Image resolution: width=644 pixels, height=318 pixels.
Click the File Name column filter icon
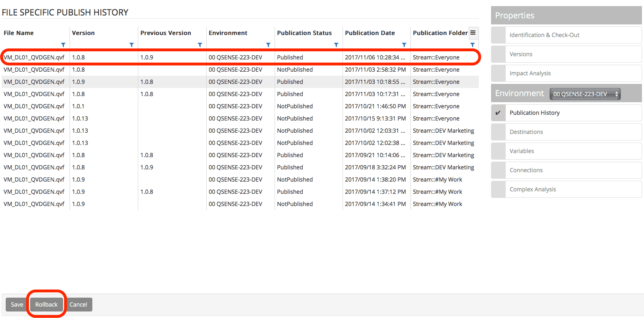click(x=63, y=45)
